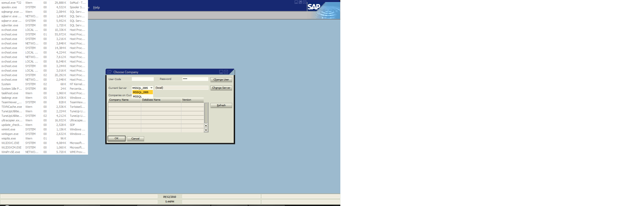This screenshot has width=644, height=206.
Task: Select TuneUpUtilities row owned by SYSTEM
Action: pos(44,116)
